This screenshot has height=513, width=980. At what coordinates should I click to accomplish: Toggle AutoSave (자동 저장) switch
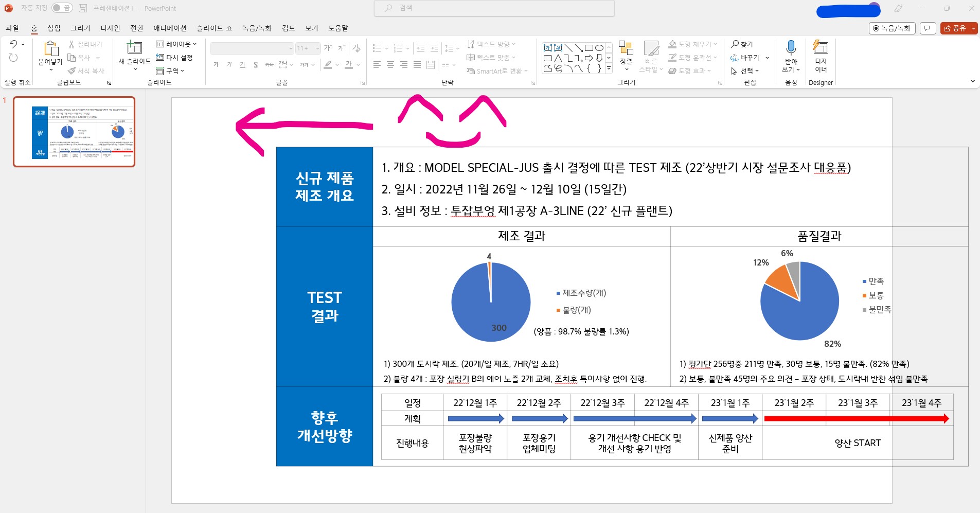(x=62, y=8)
